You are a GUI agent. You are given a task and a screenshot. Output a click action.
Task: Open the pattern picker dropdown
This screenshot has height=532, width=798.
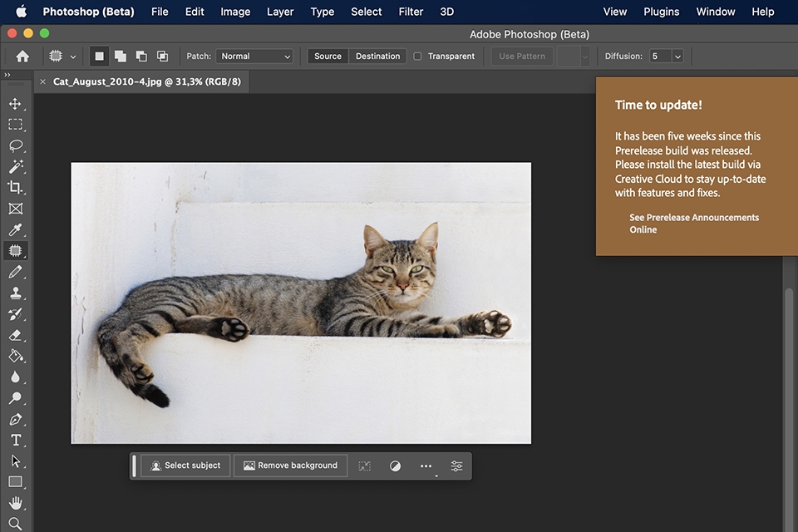click(x=584, y=57)
